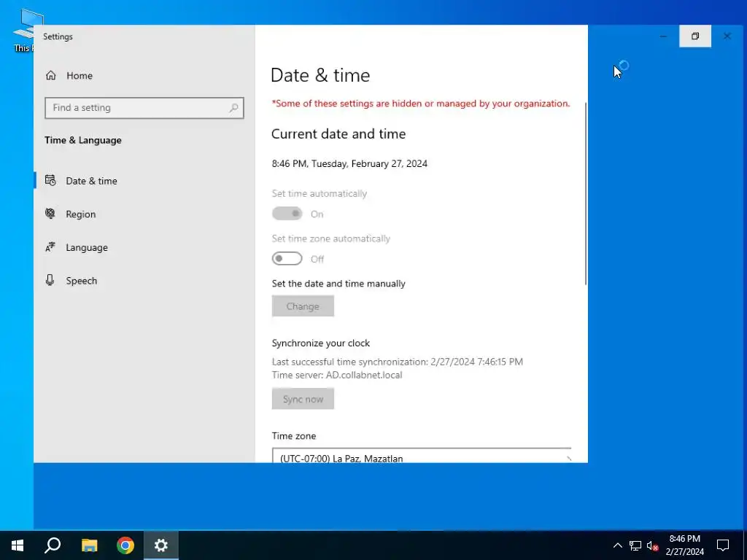Click the Current date and time heading
Screen dimensions: 747x560
[x=338, y=134]
